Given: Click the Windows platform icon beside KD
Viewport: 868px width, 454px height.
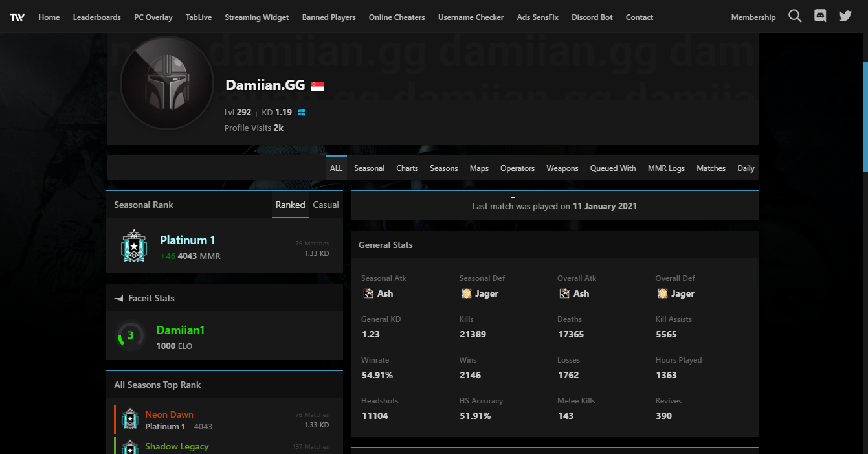Looking at the screenshot, I should 302,113.
